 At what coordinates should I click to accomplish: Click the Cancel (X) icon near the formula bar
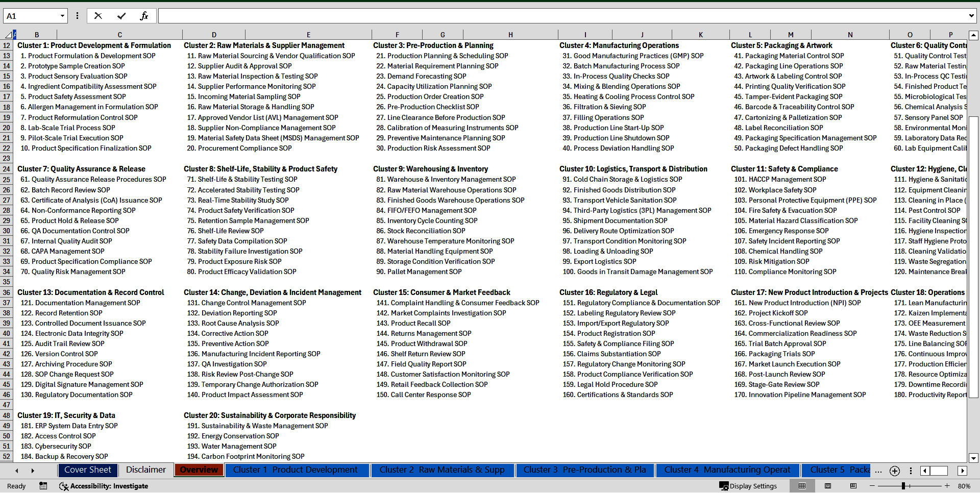98,15
